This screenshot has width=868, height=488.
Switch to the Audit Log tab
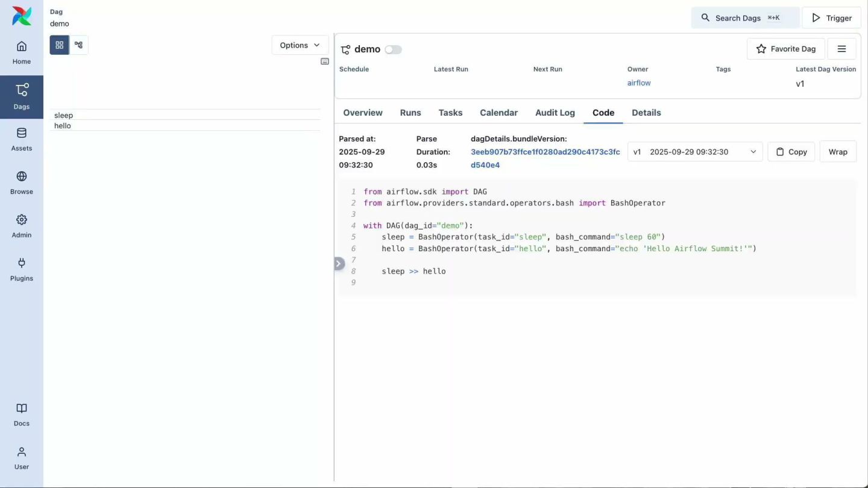(x=555, y=113)
